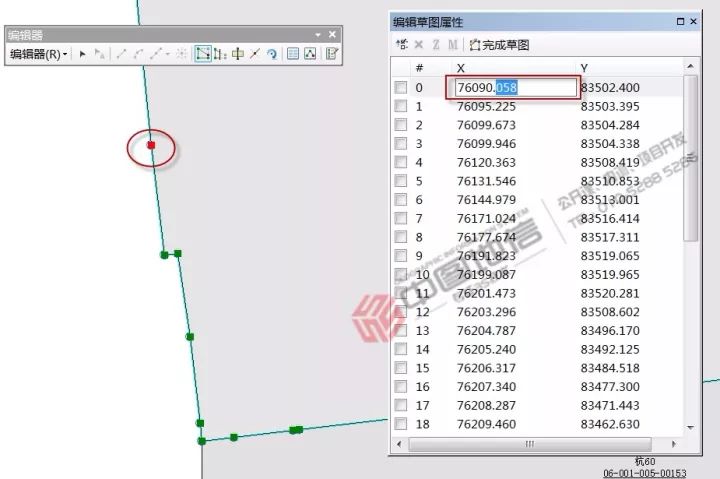The image size is (720, 479).
Task: Select X value 76206.317
Action: click(x=486, y=368)
